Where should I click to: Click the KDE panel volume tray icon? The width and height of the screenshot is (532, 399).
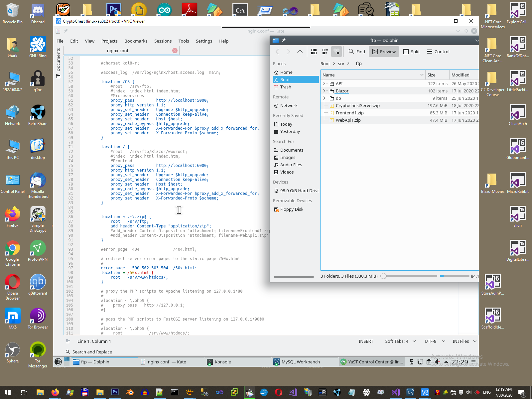pyautogui.click(x=437, y=362)
